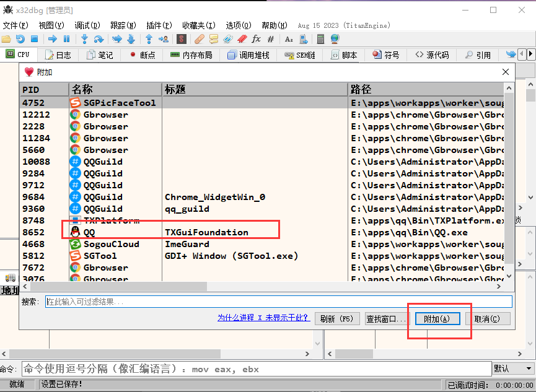Click the blue arrow icon after the 引用 tab
Image resolution: width=536 pixels, height=392 pixels.
(511, 54)
